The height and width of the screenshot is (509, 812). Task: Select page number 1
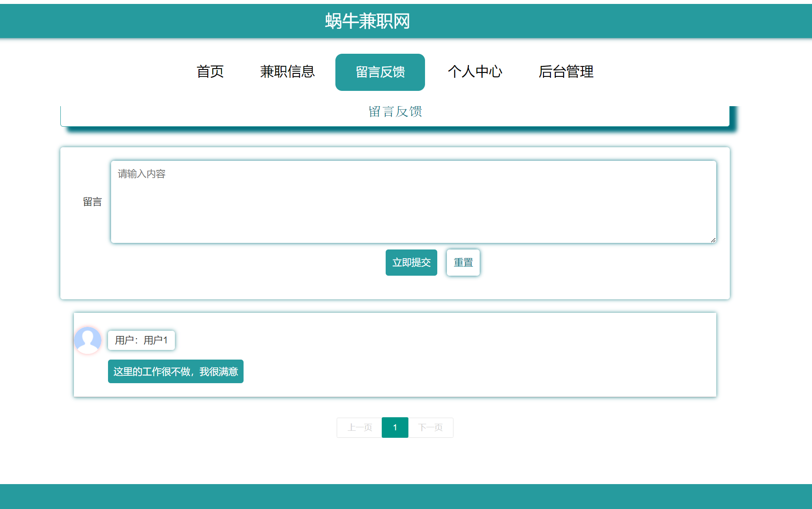click(395, 427)
